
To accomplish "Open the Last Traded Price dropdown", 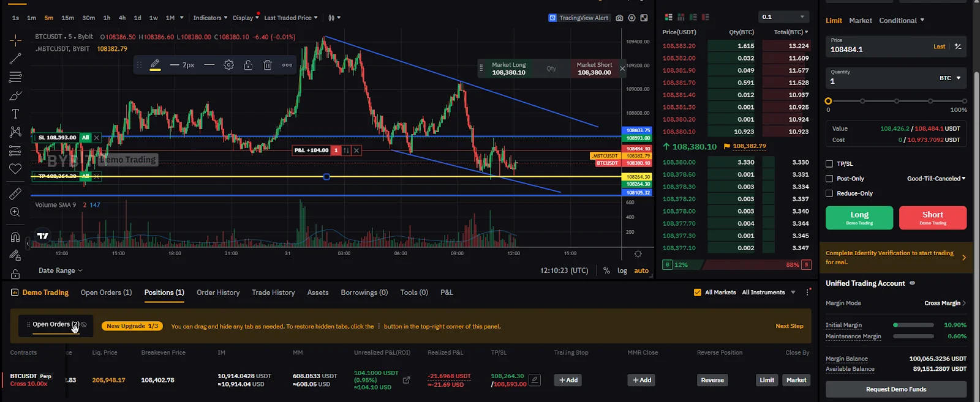I will [291, 18].
